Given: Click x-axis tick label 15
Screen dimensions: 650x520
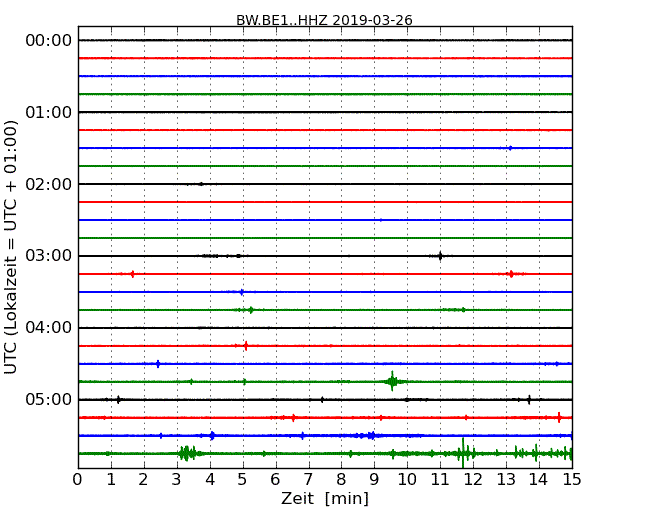Looking at the screenshot, I should pyautogui.click(x=572, y=480).
